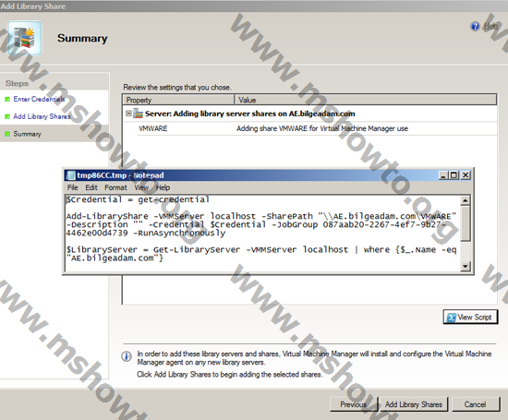Select the VMWARE share row
Screen dimensions: 508x420
pyautogui.click(x=317, y=128)
